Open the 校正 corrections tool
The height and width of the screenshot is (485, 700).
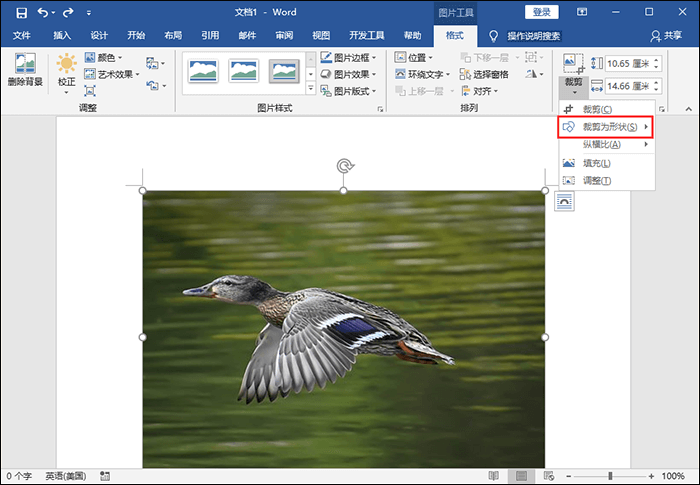67,74
